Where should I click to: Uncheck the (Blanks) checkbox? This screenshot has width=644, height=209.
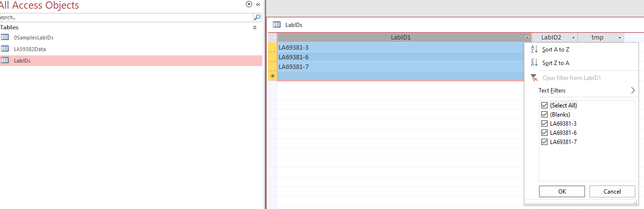click(545, 114)
